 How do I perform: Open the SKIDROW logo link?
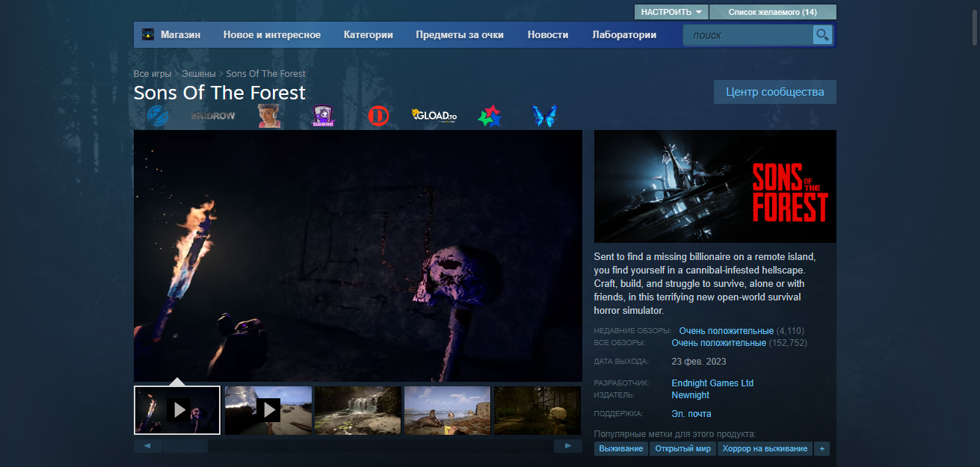[213, 116]
